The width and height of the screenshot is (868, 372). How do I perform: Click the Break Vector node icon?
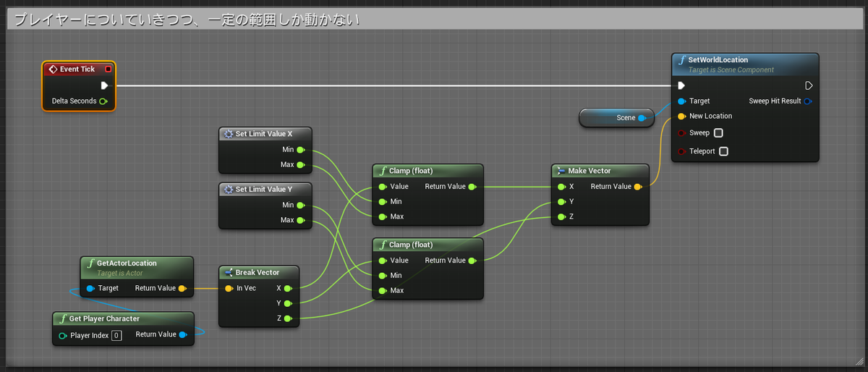point(229,272)
